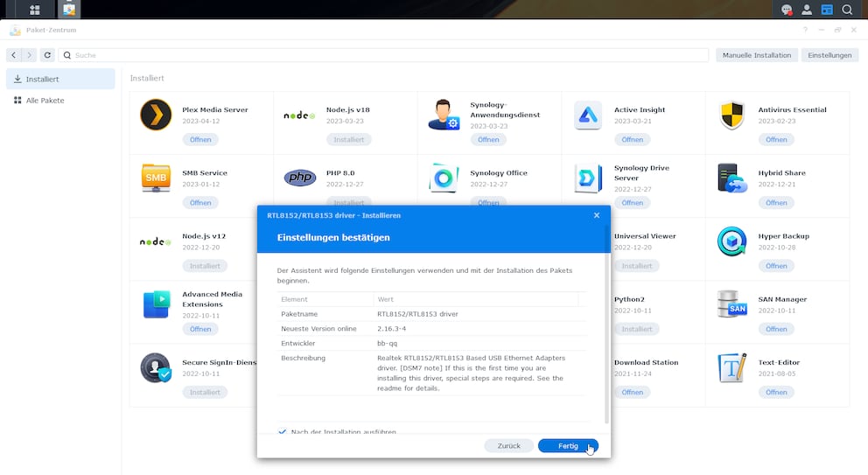Open the Paket-Zentrum help question mark
This screenshot has height=475, width=868.
pyautogui.click(x=805, y=30)
